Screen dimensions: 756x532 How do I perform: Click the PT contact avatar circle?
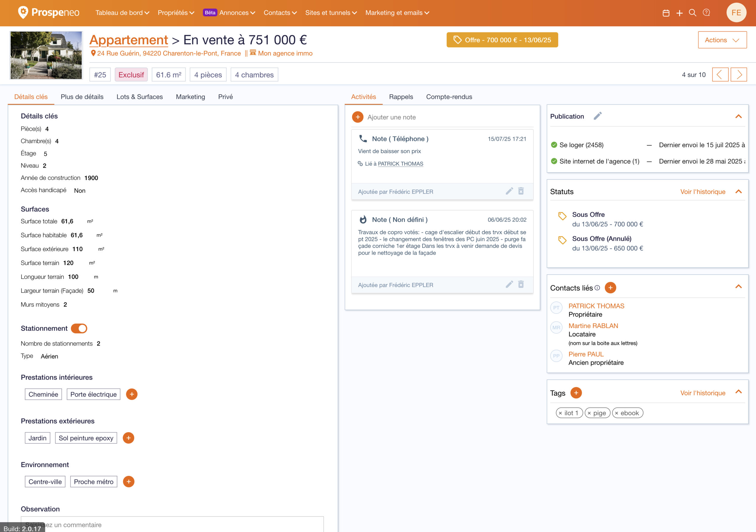556,308
